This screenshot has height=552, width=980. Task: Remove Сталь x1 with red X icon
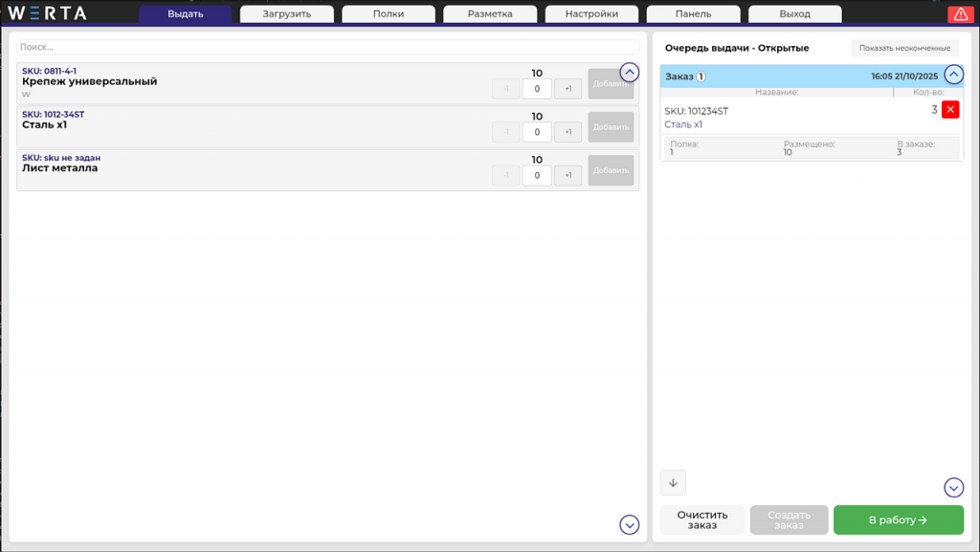[950, 109]
